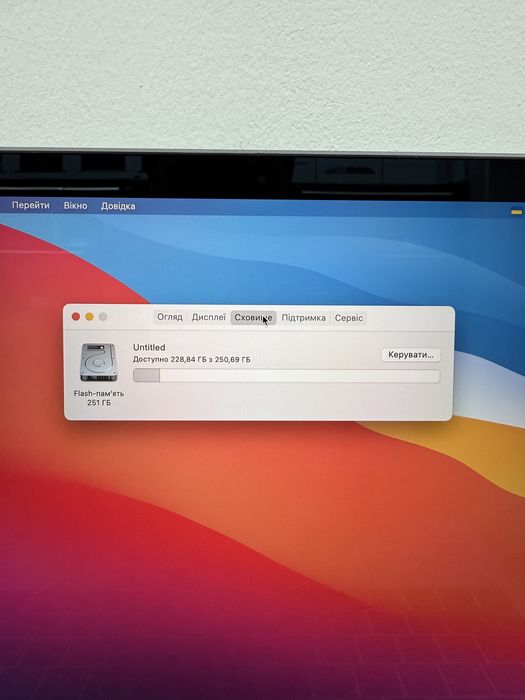Open the Дисплеї tab
This screenshot has height=700, width=525.
click(208, 317)
